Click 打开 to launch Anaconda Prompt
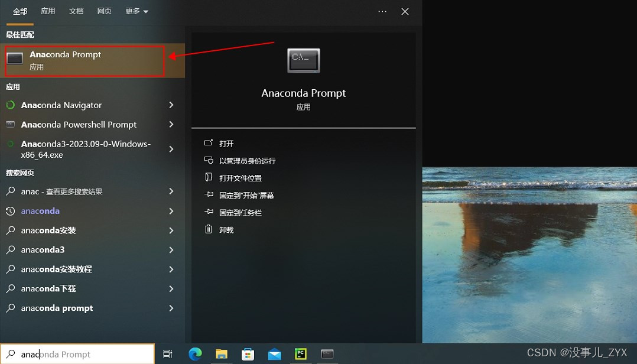Screen dimensions: 637x364 [226, 144]
